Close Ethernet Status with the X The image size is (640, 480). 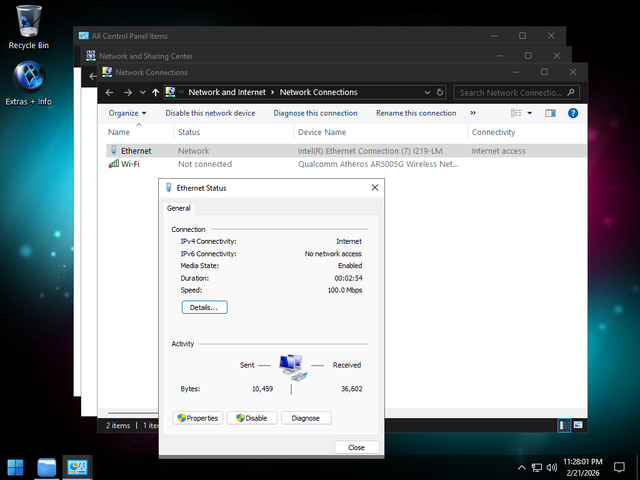[x=375, y=188]
